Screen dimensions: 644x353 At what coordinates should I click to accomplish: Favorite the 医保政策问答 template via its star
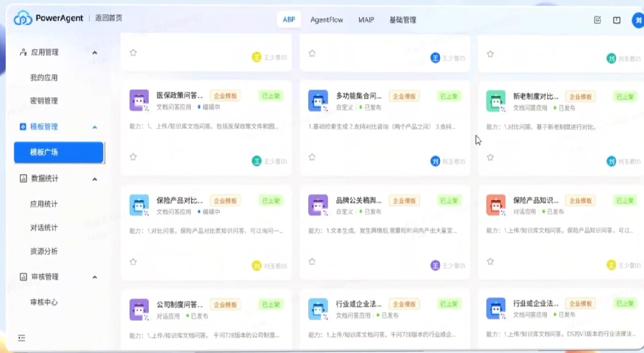pyautogui.click(x=133, y=157)
